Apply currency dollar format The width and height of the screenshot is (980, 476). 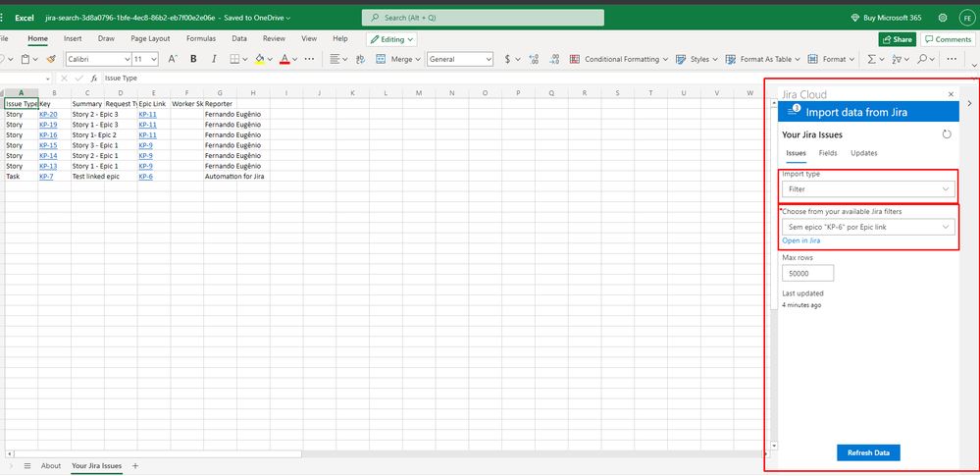[507, 59]
